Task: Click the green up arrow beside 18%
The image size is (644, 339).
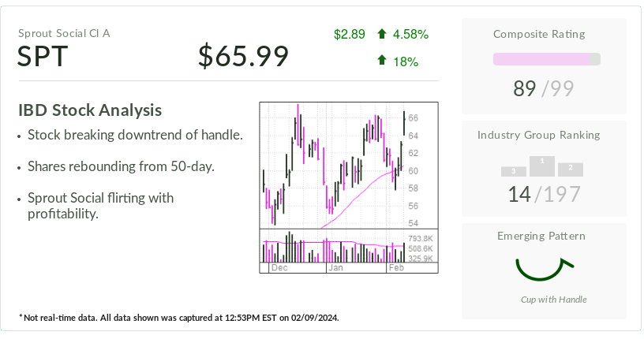Action: click(x=382, y=61)
